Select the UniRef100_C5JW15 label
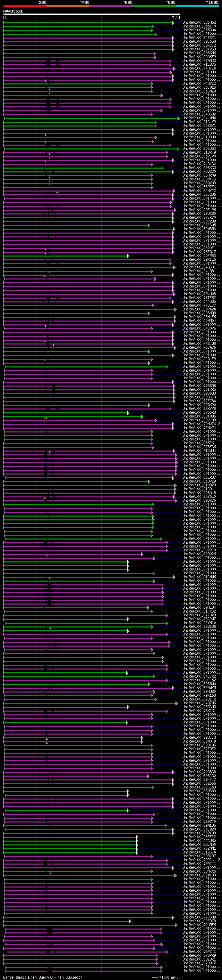Viewport: 222px width, 980px height. coord(199,88)
